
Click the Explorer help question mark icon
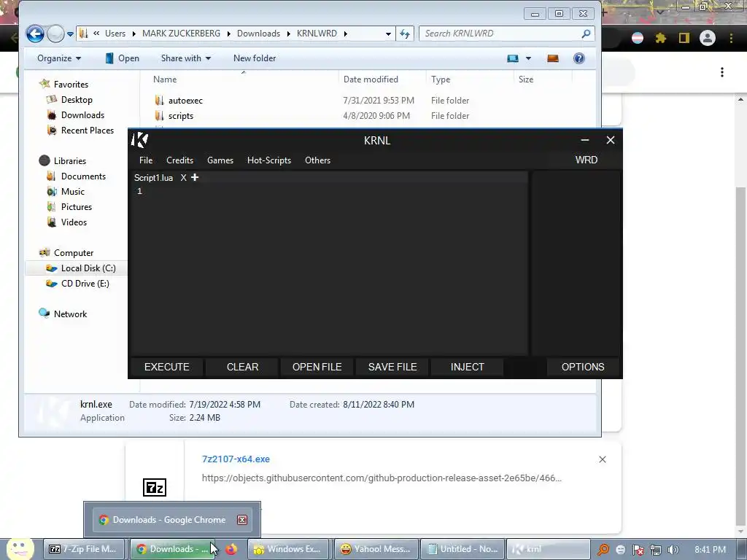(578, 58)
